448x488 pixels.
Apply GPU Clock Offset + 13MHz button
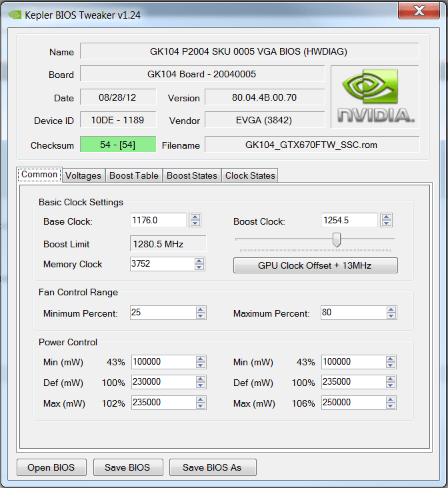point(315,265)
